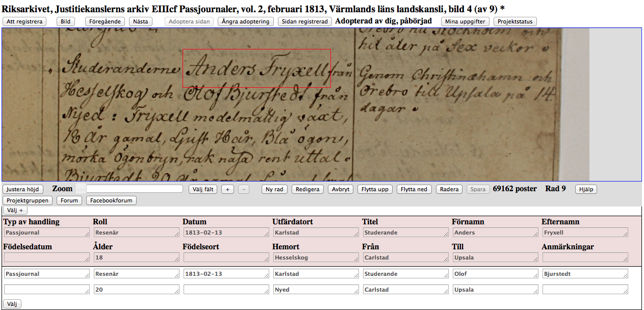644x310 pixels.
Task: Click Hemort field containing Nyed
Action: click(x=316, y=290)
